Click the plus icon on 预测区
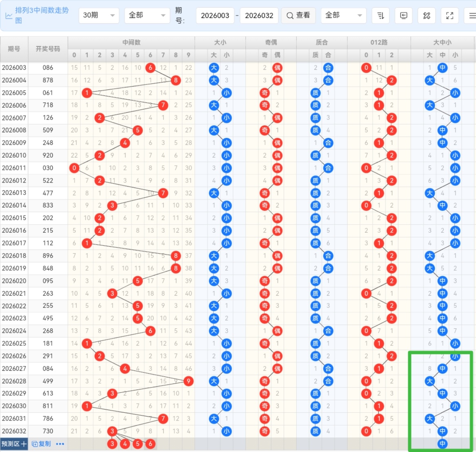The width and height of the screenshot is (476, 452). pos(24,444)
